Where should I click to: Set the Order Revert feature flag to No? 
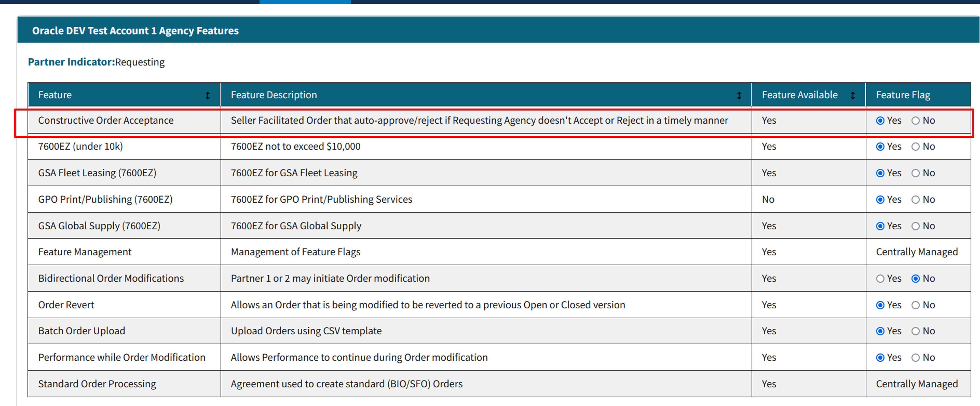point(915,305)
